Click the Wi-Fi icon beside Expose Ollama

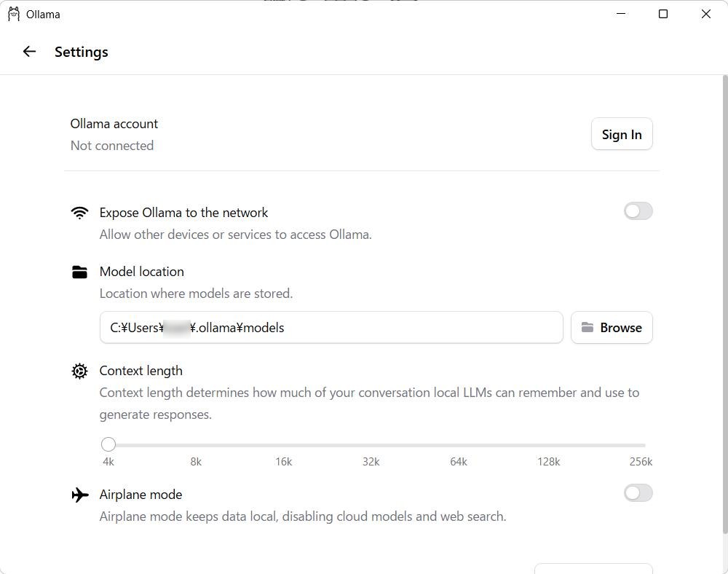click(79, 213)
